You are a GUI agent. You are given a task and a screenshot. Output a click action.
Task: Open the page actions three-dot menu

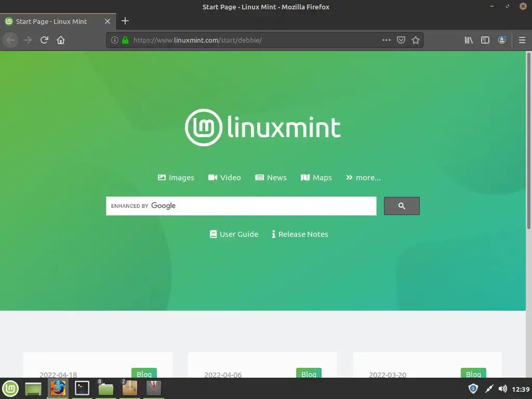(x=386, y=40)
